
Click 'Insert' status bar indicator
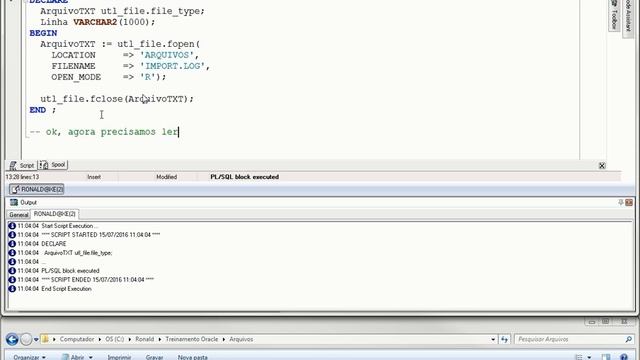tap(94, 177)
